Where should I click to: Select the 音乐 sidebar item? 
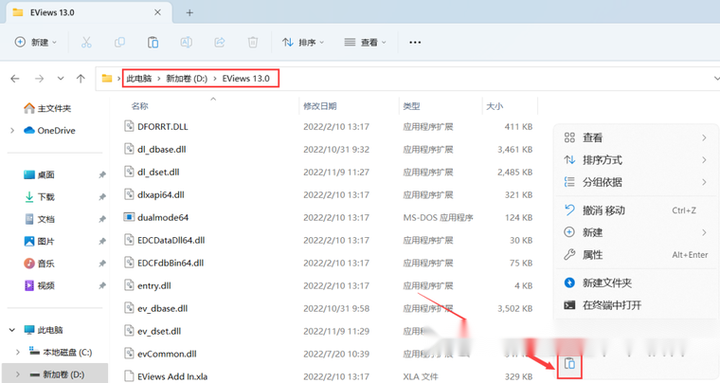(x=46, y=263)
